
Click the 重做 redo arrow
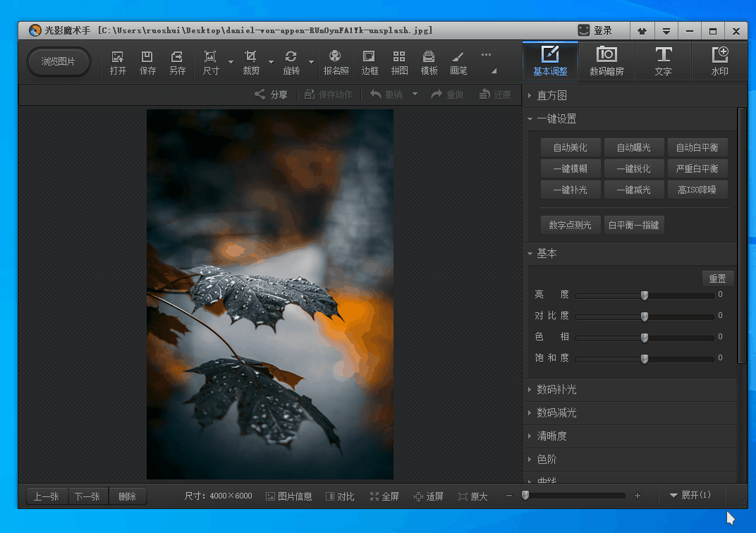point(437,94)
